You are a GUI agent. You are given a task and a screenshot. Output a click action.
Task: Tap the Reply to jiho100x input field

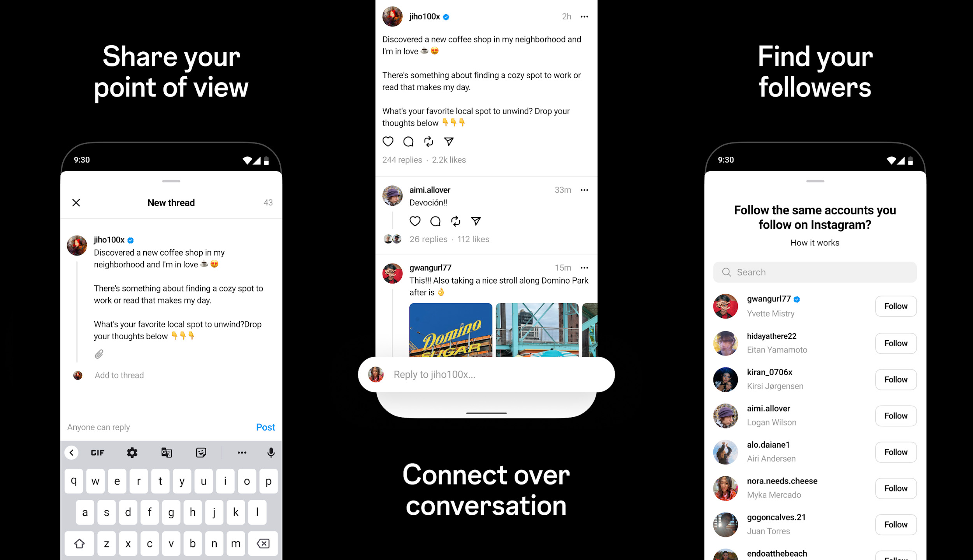[486, 374]
